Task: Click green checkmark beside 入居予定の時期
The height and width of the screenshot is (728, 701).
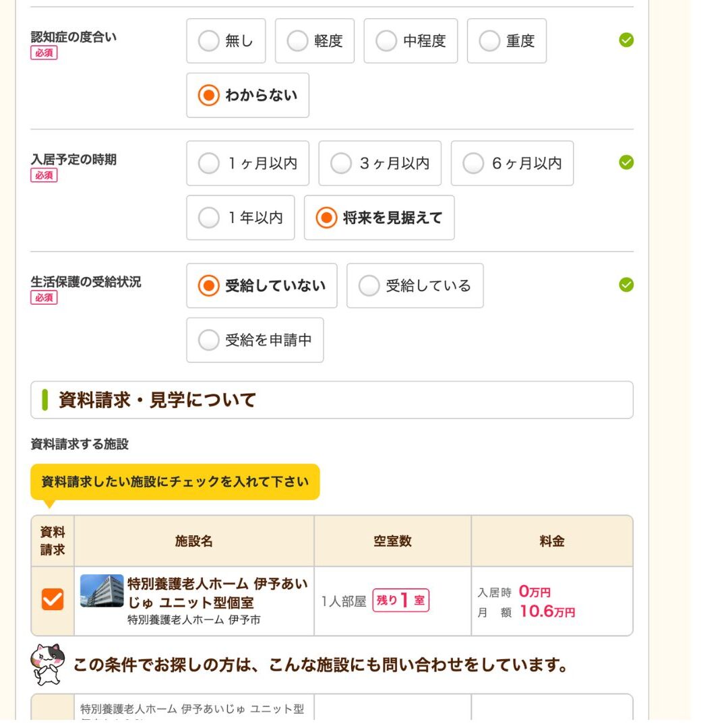Action: click(x=626, y=162)
